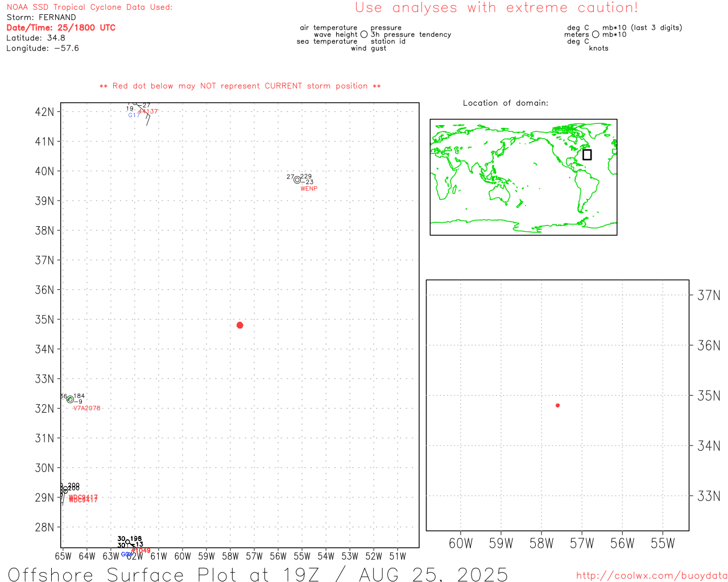This screenshot has height=582, width=728.
Task: Click the '32N' latitude axis label
Action: 44,409
